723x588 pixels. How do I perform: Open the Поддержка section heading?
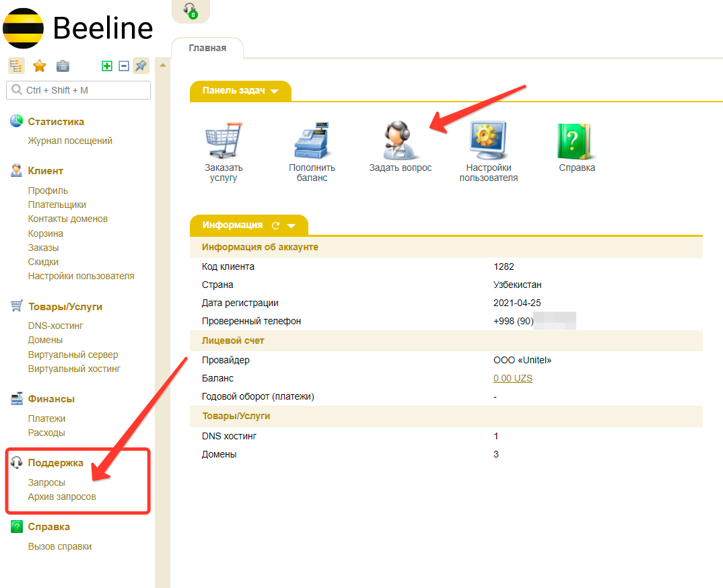pos(55,463)
